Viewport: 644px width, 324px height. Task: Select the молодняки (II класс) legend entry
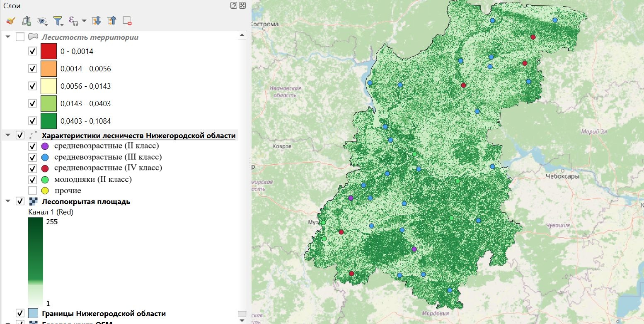[x=93, y=179]
